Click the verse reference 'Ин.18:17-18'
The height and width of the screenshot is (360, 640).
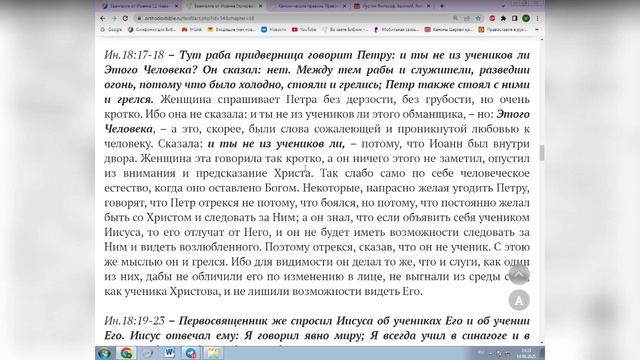pyautogui.click(x=134, y=55)
